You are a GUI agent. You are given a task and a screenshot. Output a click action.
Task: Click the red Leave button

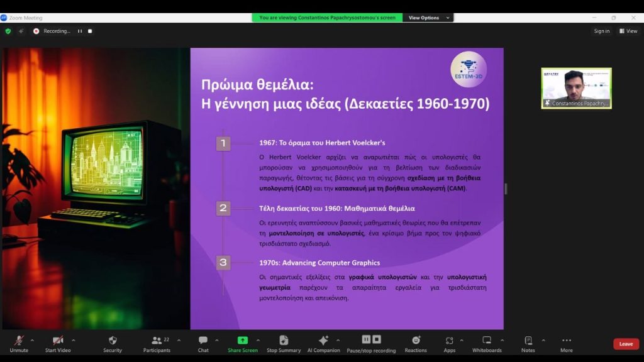(x=626, y=344)
